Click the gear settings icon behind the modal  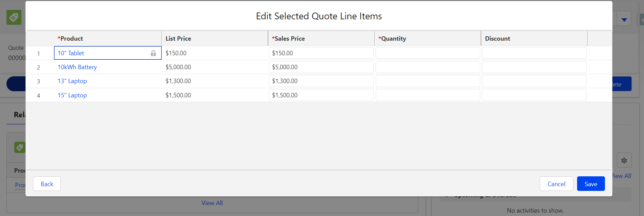[624, 160]
